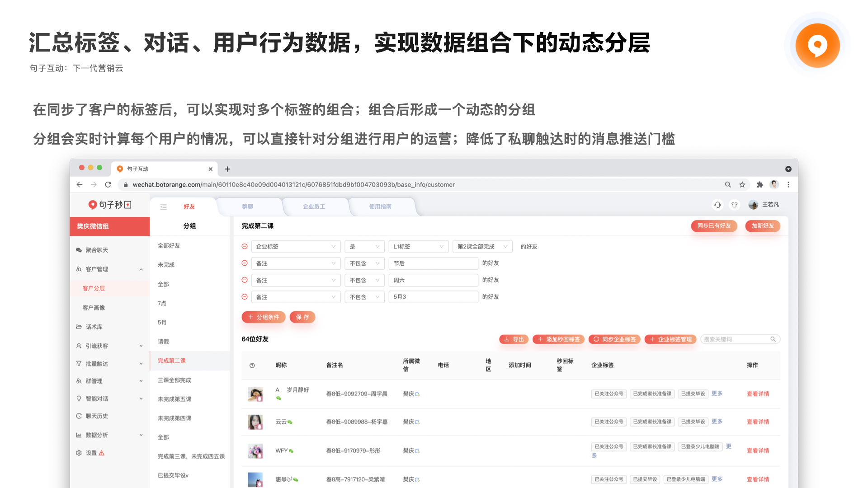Remove the 企业标签 condition row
868x488 pixels.
245,246
